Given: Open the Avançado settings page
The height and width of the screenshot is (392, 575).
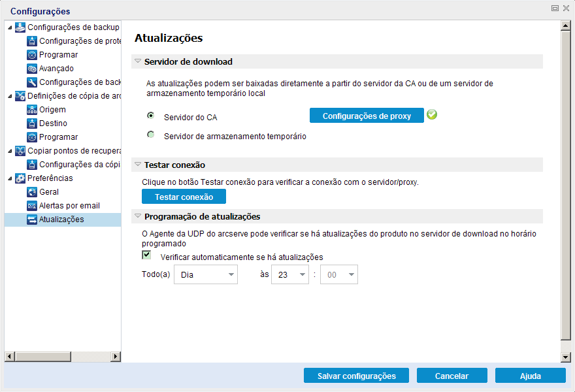Looking at the screenshot, I should tap(56, 69).
